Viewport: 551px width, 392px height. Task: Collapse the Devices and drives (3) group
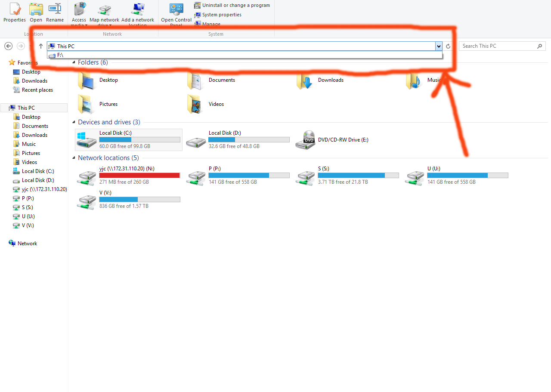point(74,123)
